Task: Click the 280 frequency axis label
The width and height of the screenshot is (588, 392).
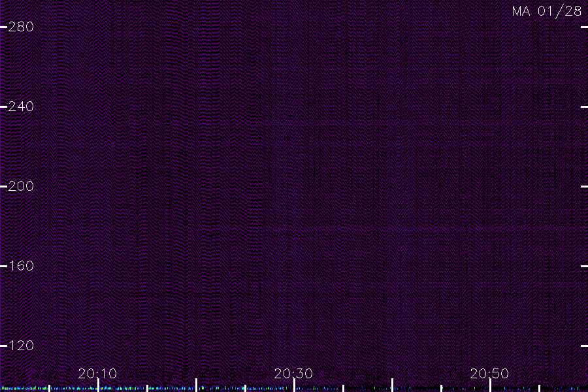Action: 21,27
